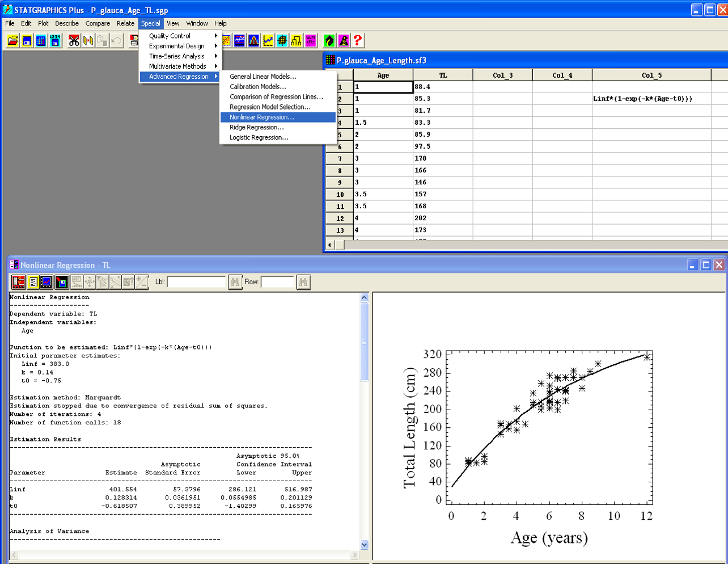Click row header 10 in the data sheet
Viewport: 728px width, 564px height.
(x=340, y=194)
